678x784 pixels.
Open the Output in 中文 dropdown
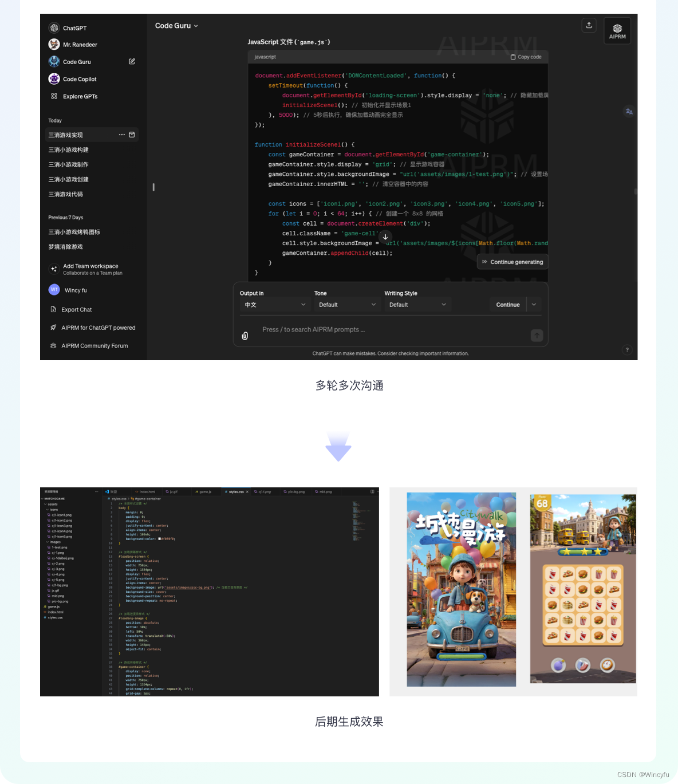275,305
